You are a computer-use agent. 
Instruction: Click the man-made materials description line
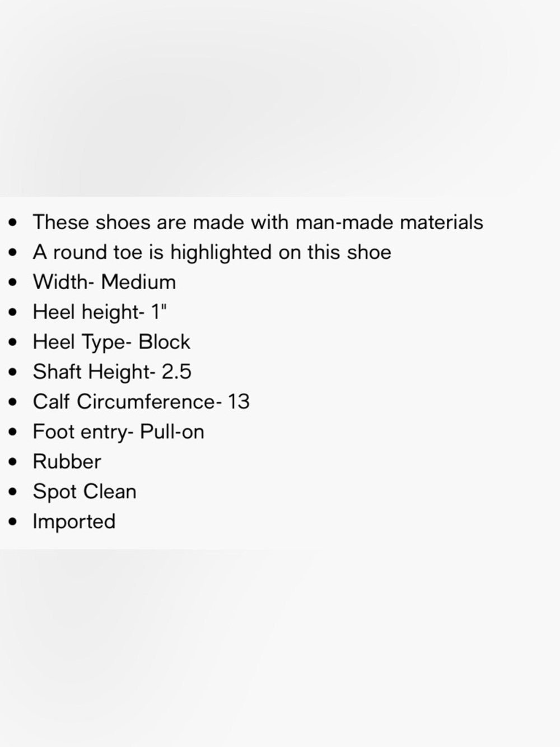click(258, 222)
